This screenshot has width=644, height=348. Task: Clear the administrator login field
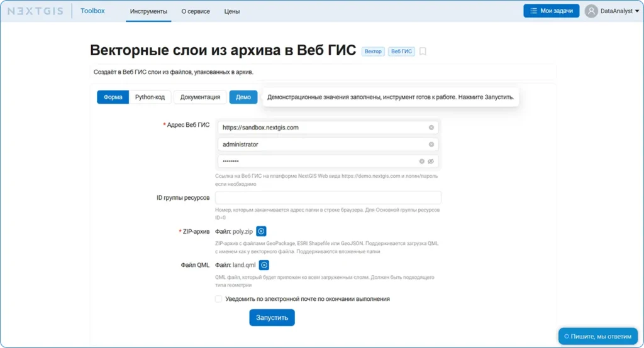click(431, 144)
